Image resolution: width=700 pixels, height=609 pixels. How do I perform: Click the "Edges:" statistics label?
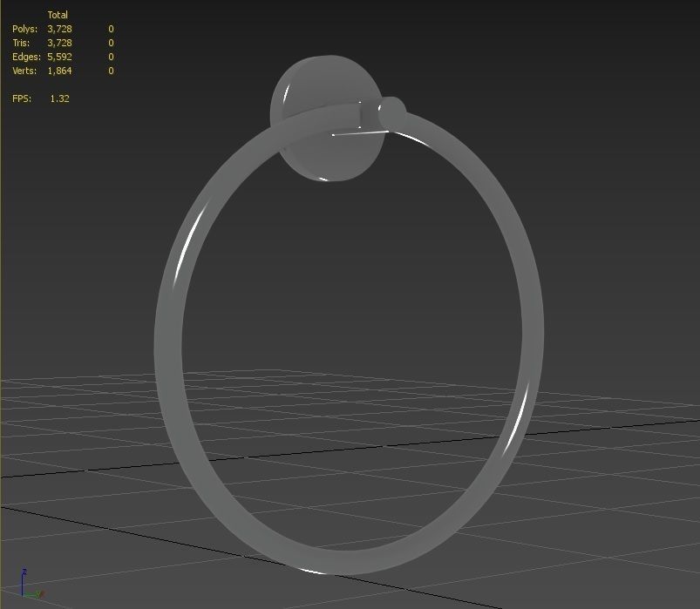coord(26,57)
